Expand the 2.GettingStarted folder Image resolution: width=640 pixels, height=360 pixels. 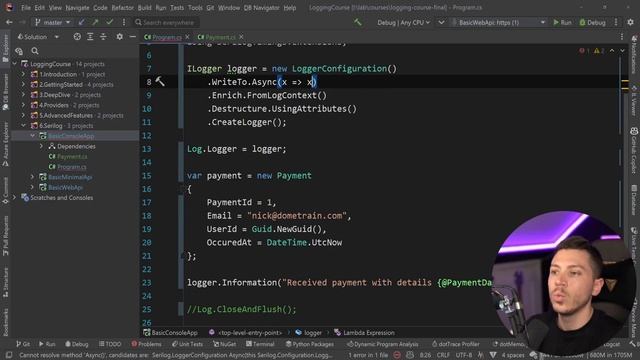click(x=23, y=84)
